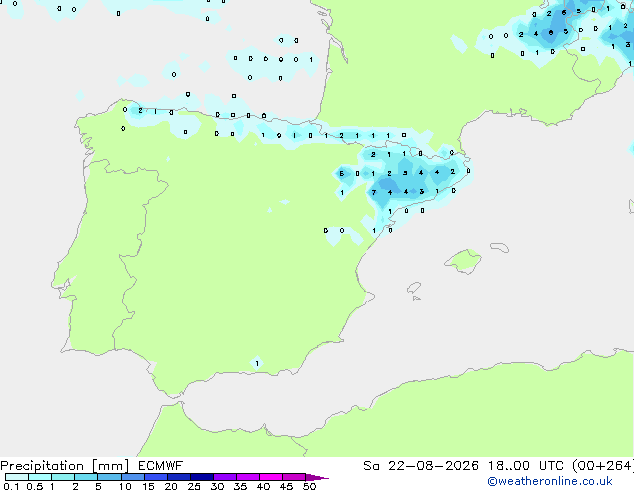Click the 1–2 mm legend color swatch
This screenshot has height=490, width=634.
pos(63,477)
